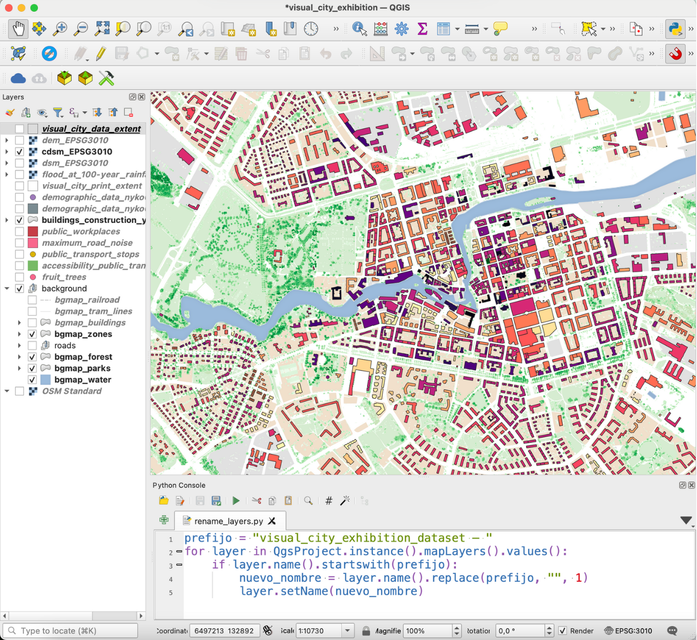697x640 pixels.
Task: Toggle visibility of cdsm_EPSG3010 layer
Action: pyautogui.click(x=19, y=152)
